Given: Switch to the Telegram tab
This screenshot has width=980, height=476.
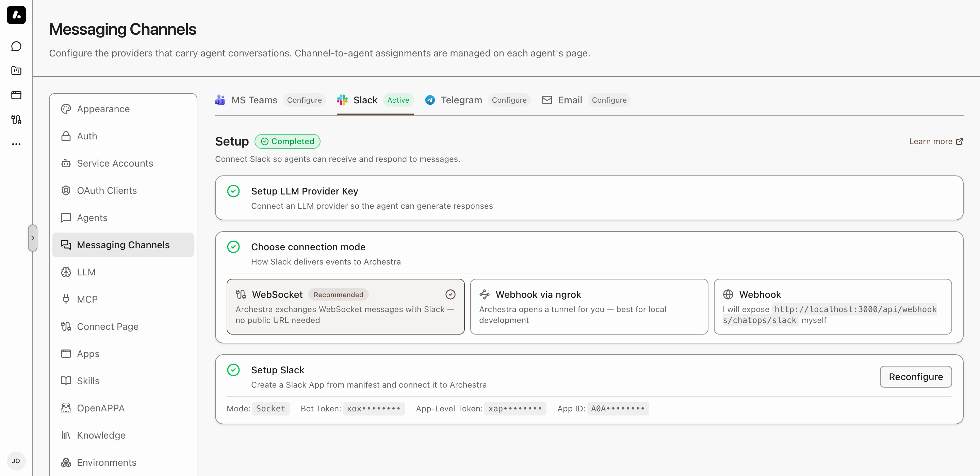Looking at the screenshot, I should coord(477,100).
